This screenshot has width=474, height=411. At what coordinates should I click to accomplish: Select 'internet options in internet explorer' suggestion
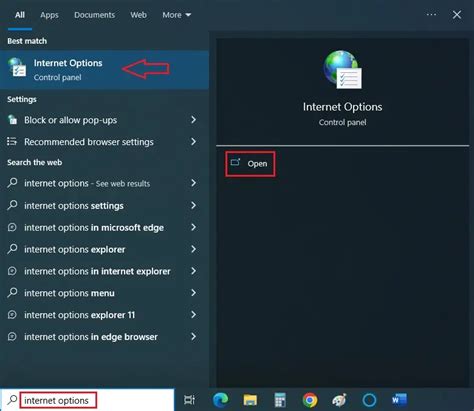(104, 271)
